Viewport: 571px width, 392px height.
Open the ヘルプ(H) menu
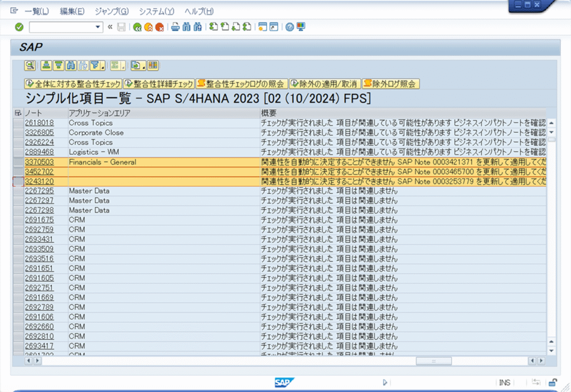click(199, 11)
